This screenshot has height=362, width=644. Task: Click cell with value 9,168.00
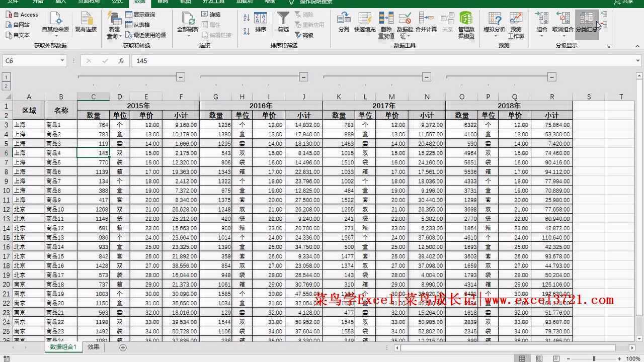point(181,125)
